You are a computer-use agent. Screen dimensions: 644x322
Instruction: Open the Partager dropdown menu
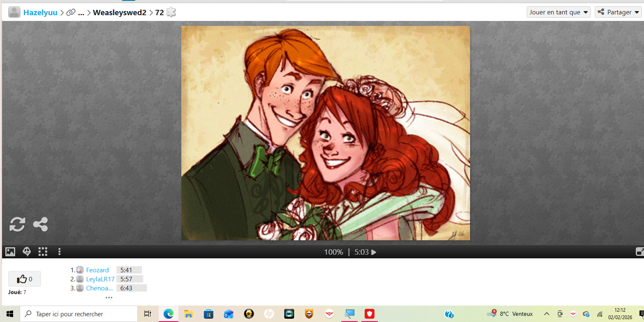(x=618, y=12)
